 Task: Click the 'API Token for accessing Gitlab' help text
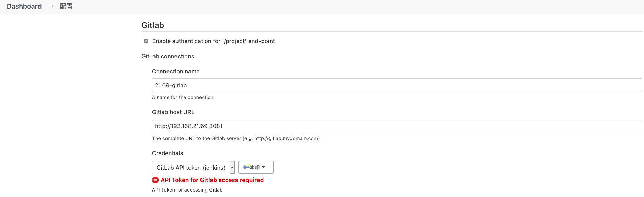click(187, 190)
